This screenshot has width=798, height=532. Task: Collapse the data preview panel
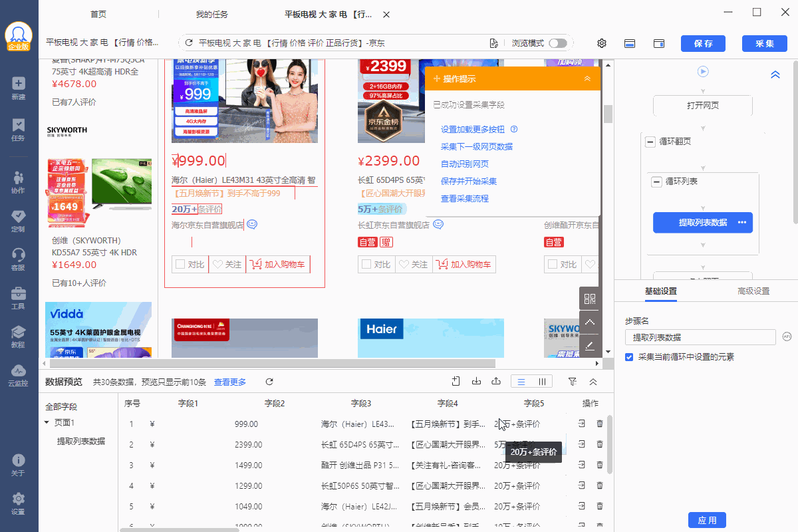593,381
